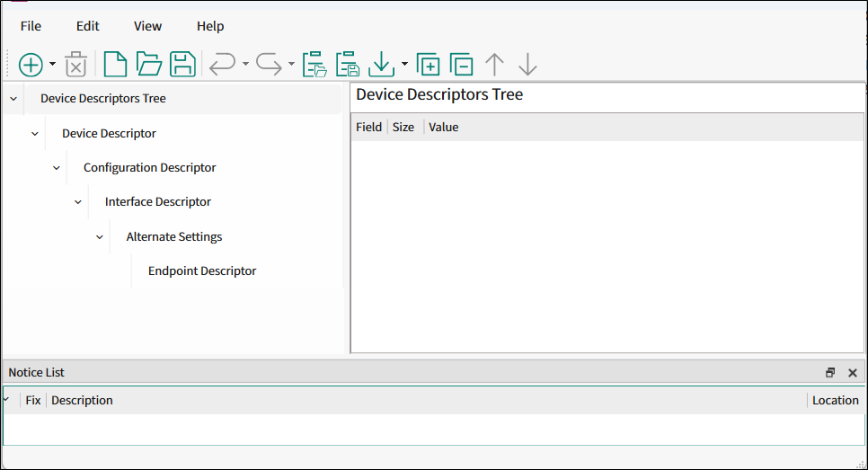Collapse the Device Descriptor node chevron
The height and width of the screenshot is (470, 868).
tap(35, 133)
